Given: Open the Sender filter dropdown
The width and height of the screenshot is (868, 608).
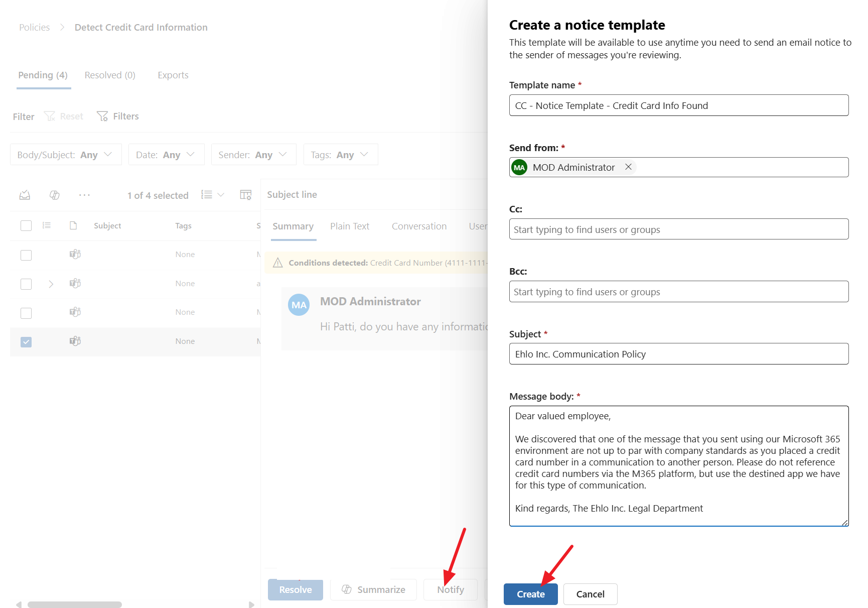Looking at the screenshot, I should tap(253, 155).
